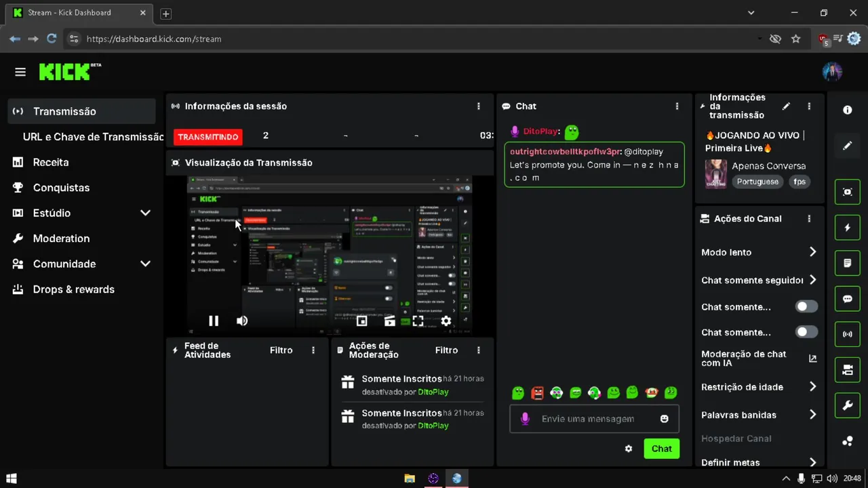Open Informações da sessão panel options menu
Image resolution: width=868 pixels, height=488 pixels.
pyautogui.click(x=479, y=106)
